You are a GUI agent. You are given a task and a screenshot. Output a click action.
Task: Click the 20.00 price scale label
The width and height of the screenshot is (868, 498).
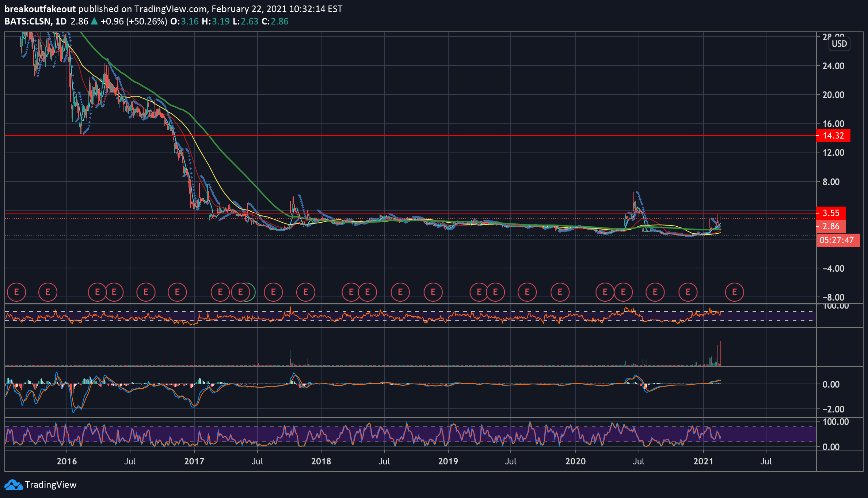(833, 95)
